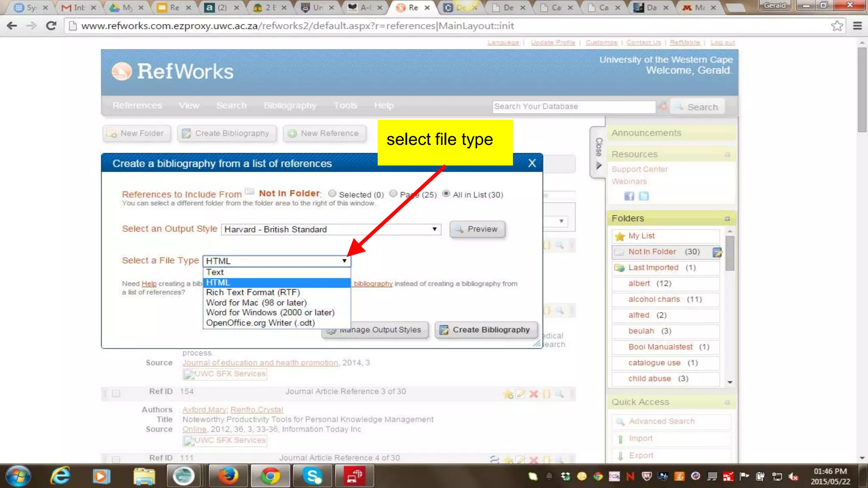Viewport: 868px width, 488px height.
Task: Open the Select a File Type dropdown
Action: (277, 261)
